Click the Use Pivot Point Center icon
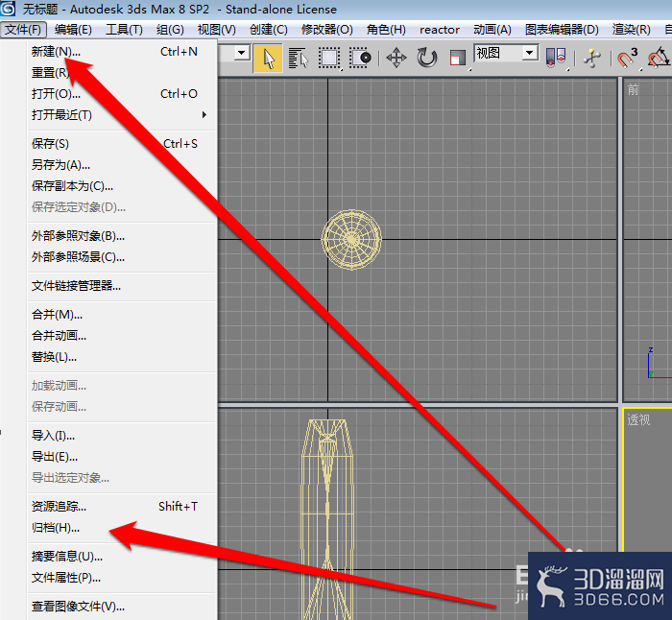This screenshot has width=672, height=620. (556, 58)
